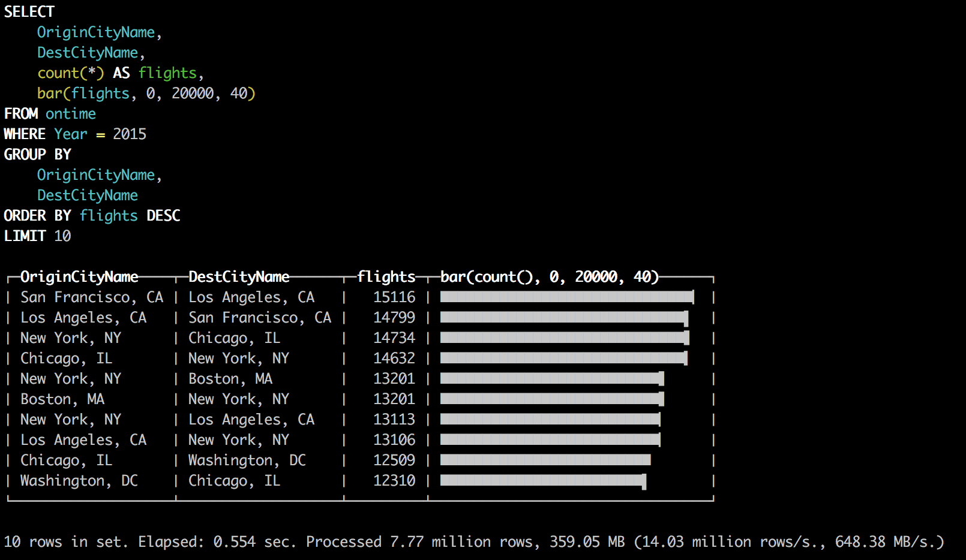Click the bar in the 15116 flights row

click(x=566, y=297)
